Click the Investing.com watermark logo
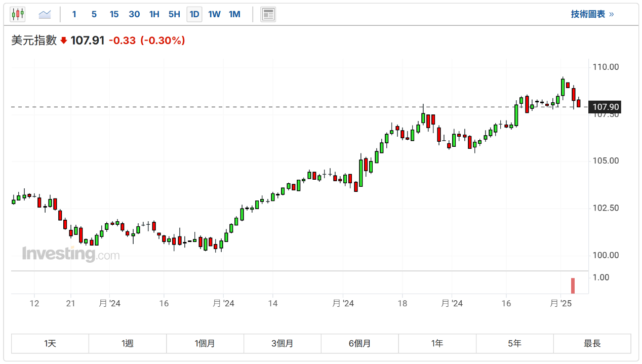 coord(70,254)
